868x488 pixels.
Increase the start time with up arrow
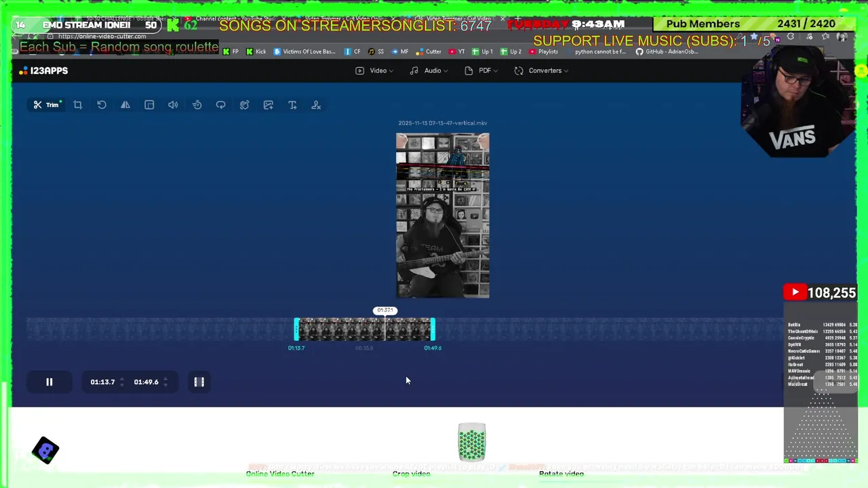(122, 379)
